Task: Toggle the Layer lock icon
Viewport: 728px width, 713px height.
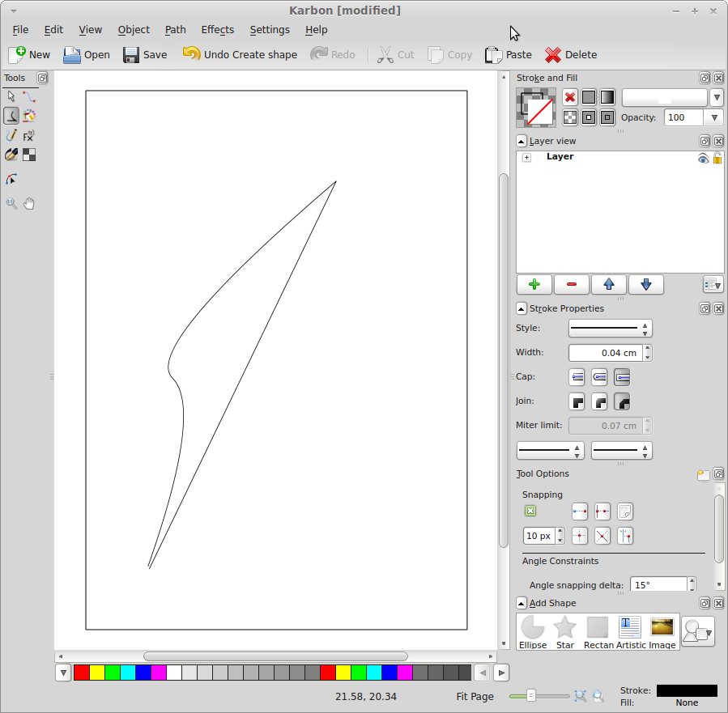Action: pyautogui.click(x=717, y=159)
